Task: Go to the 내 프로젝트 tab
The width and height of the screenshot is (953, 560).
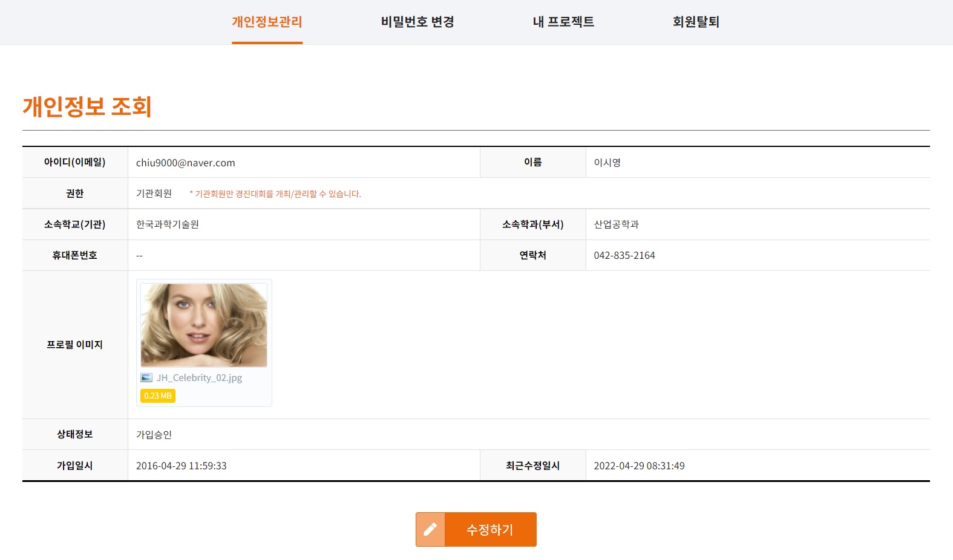Action: tap(563, 22)
